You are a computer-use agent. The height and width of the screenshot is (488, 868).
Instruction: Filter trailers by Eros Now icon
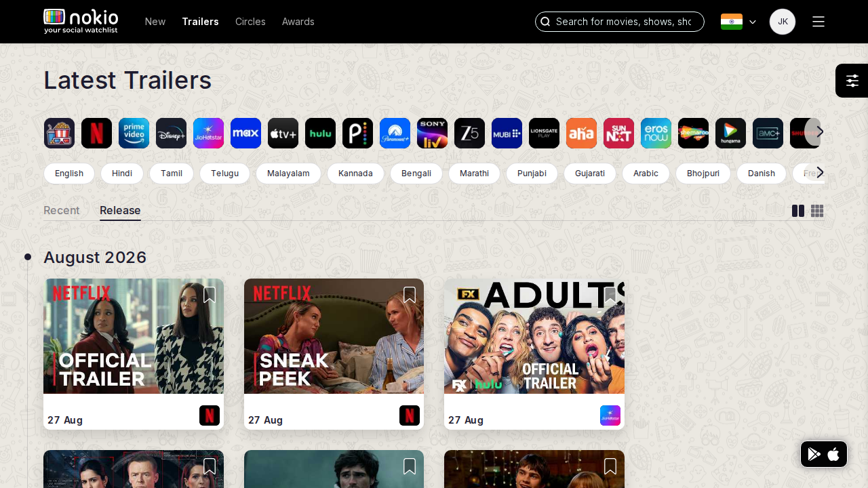click(x=656, y=133)
